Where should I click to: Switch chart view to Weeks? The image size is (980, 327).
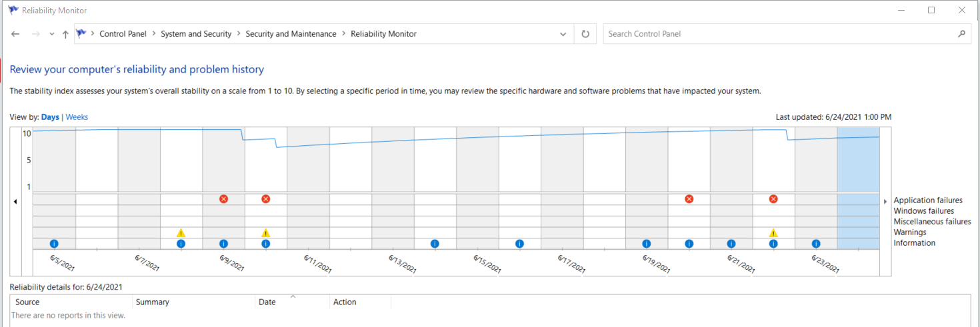pos(77,117)
